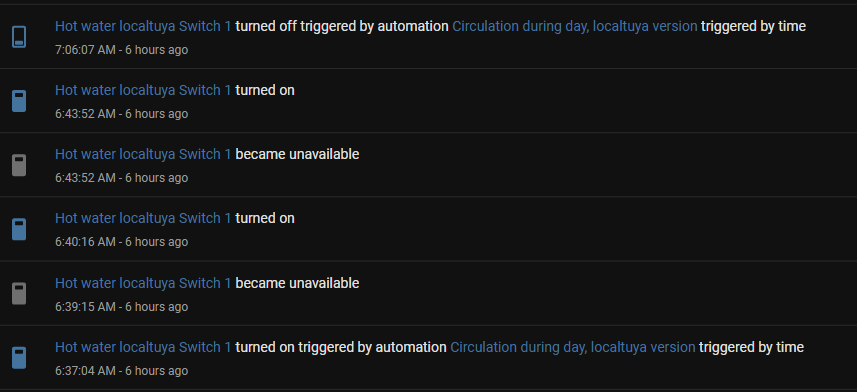The height and width of the screenshot is (392, 857).
Task: Open Hot water localtuya Switch 1 unavailable at 6:39:15
Action: point(143,283)
